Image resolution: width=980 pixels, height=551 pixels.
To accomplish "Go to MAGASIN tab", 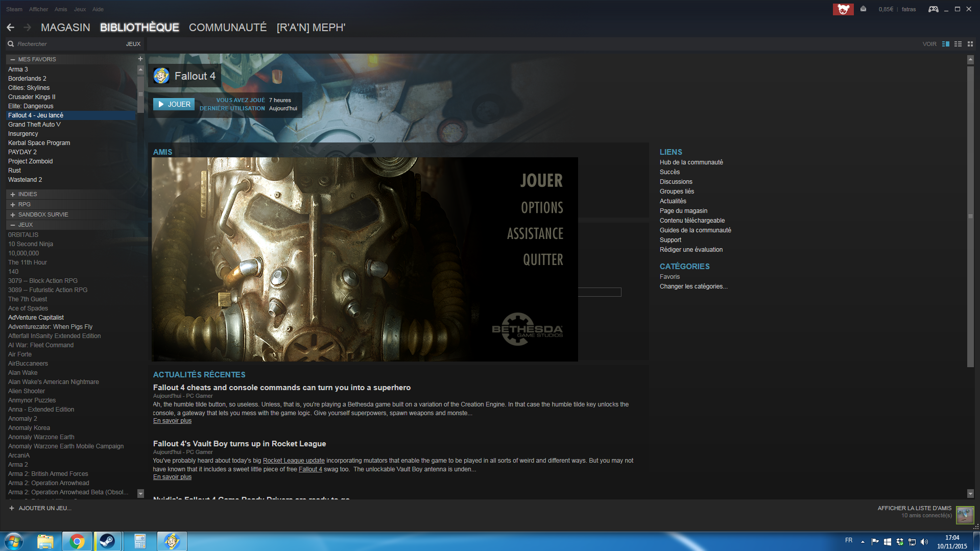I will tap(65, 28).
